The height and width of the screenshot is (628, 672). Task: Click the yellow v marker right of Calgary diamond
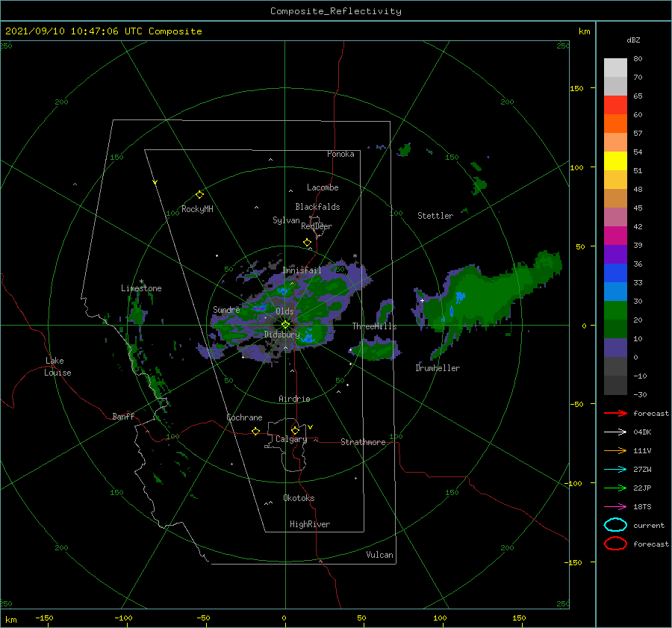311,427
